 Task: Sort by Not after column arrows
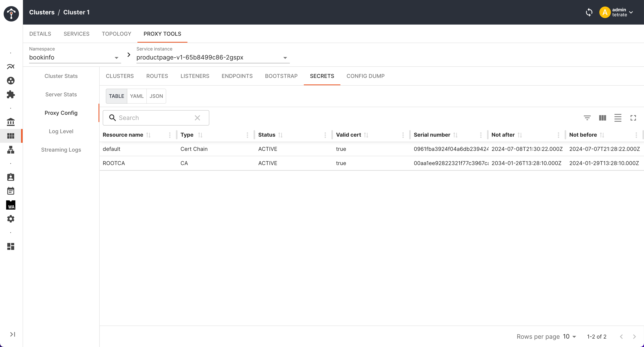click(x=520, y=135)
